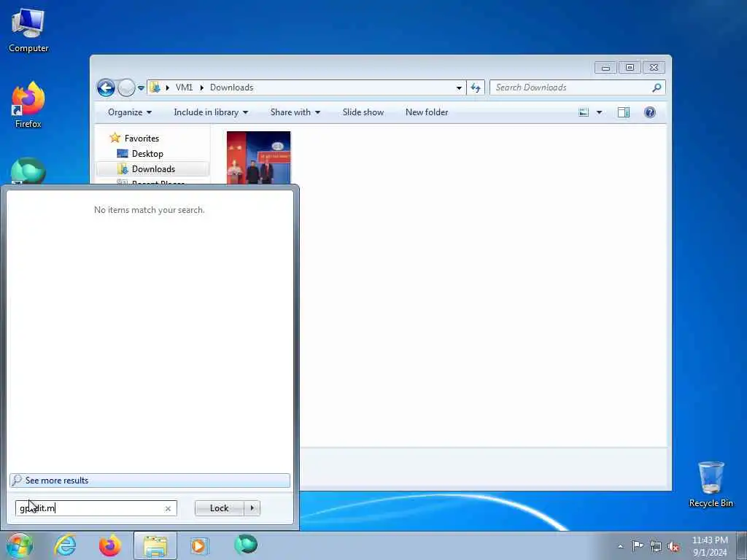Click the magnifier icon in Search Downloads
This screenshot has width=747, height=560.
657,87
